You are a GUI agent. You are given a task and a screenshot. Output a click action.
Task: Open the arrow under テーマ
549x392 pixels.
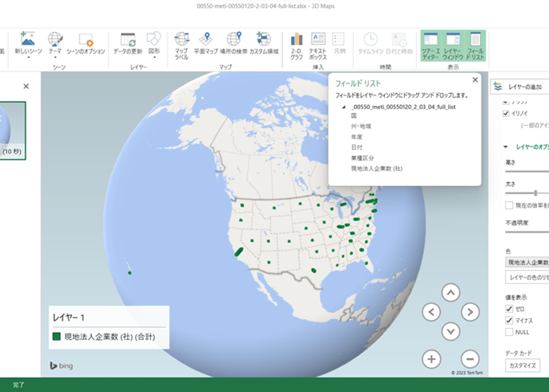coord(55,58)
